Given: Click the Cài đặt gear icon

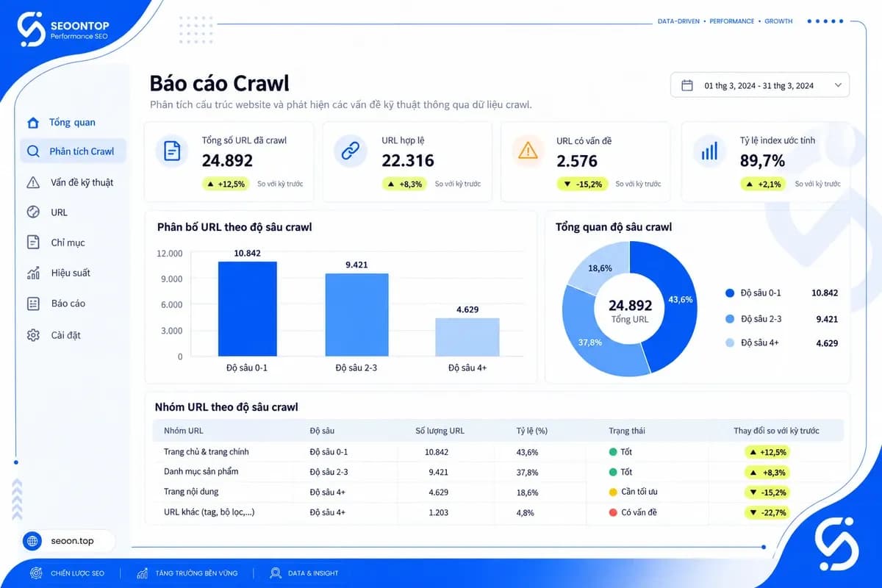Looking at the screenshot, I should pyautogui.click(x=33, y=335).
